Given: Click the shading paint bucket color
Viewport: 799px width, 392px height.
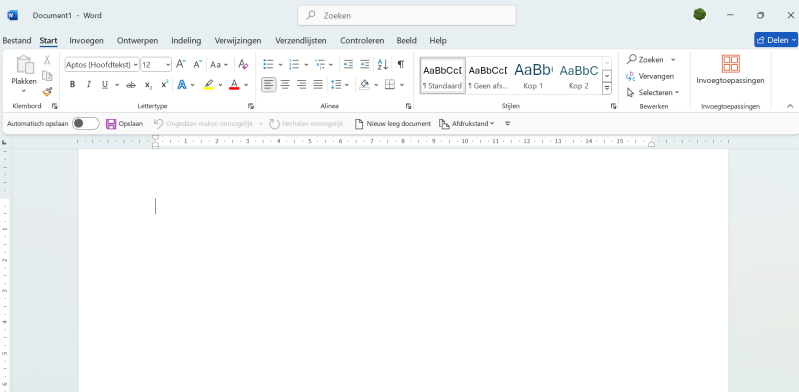Looking at the screenshot, I should pyautogui.click(x=364, y=85).
